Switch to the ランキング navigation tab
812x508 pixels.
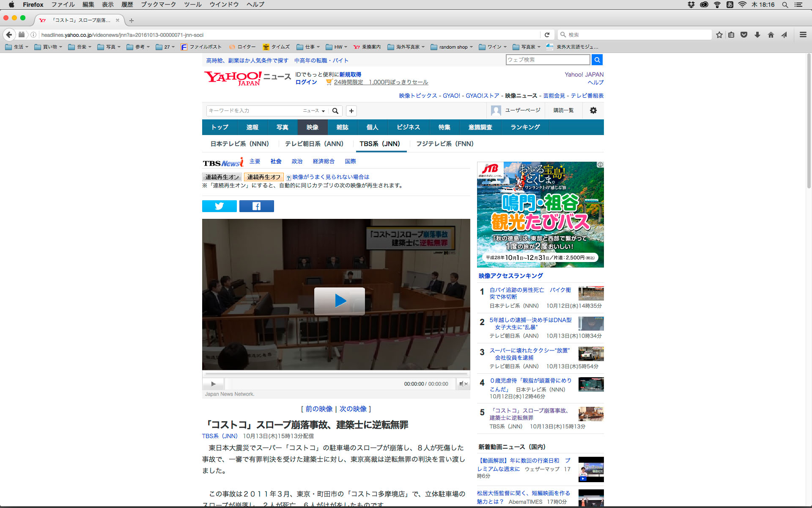525,127
